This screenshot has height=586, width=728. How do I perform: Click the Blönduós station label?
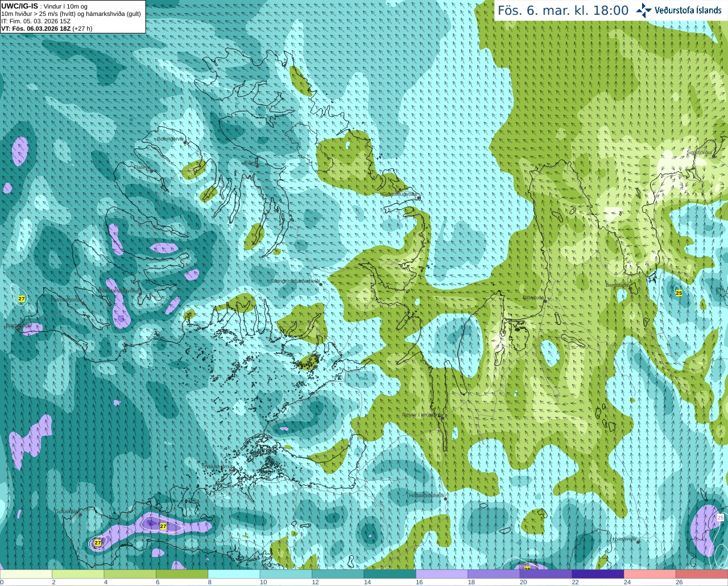click(533, 298)
